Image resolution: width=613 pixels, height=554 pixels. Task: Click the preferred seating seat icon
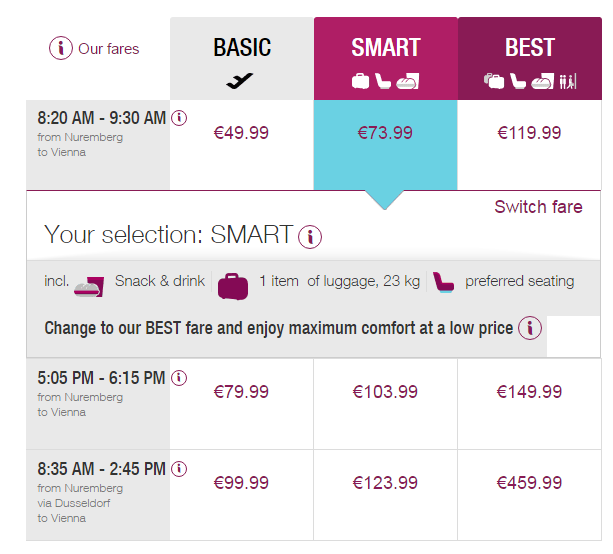click(444, 283)
